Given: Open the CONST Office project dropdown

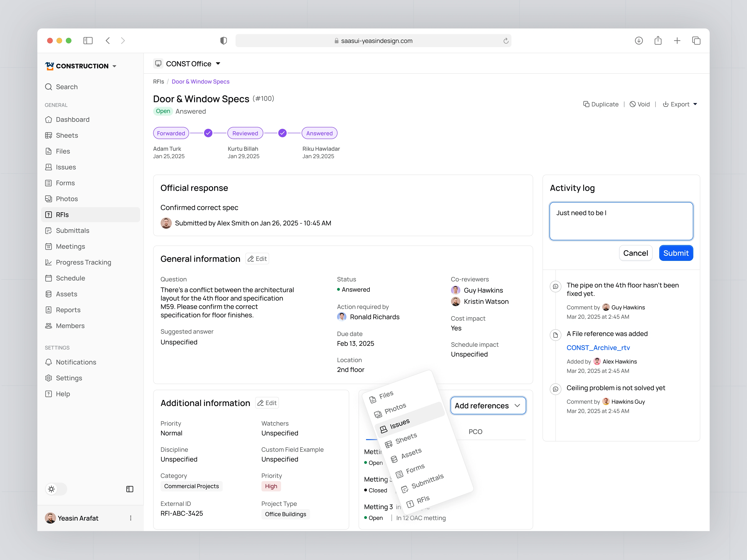Looking at the screenshot, I should coord(187,64).
